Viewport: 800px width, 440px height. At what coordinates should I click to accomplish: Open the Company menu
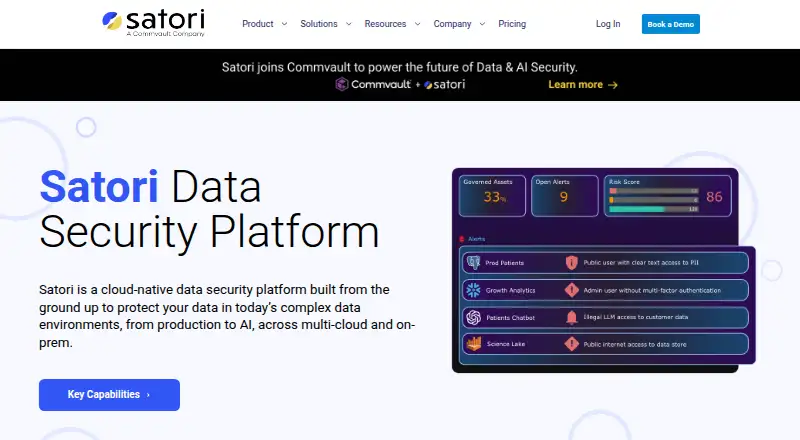pyautogui.click(x=453, y=24)
